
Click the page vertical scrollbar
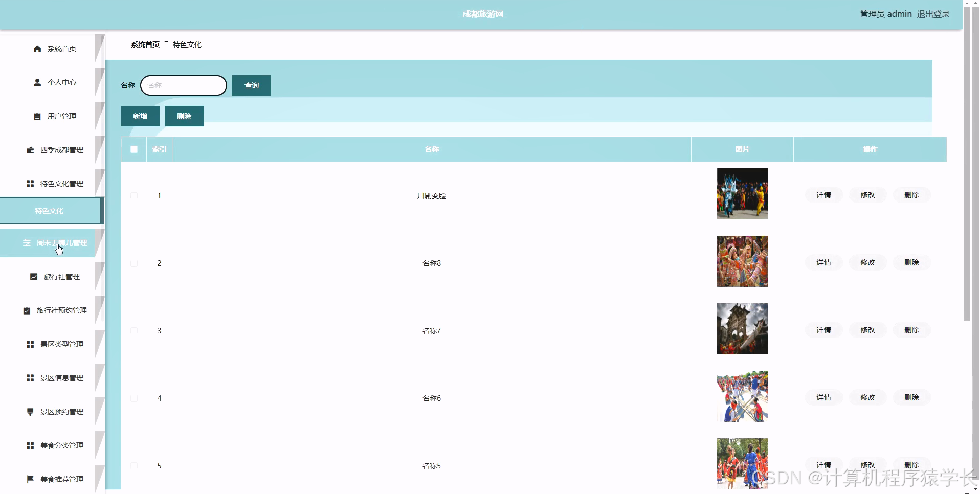coord(967,164)
